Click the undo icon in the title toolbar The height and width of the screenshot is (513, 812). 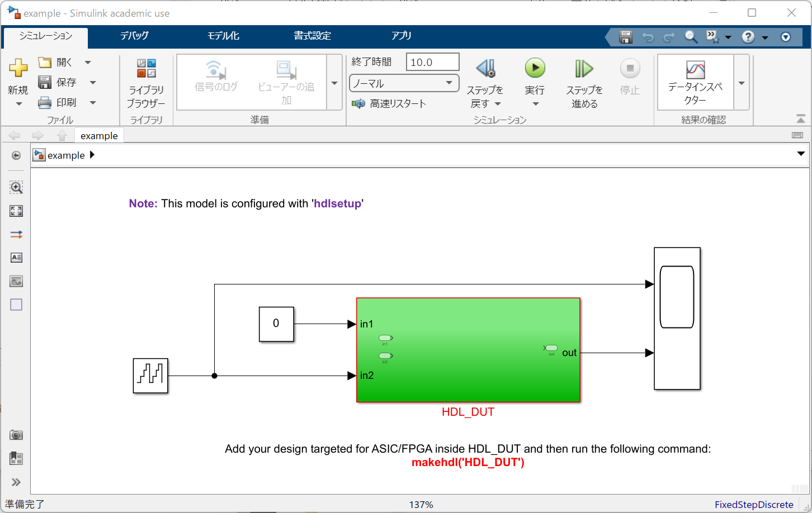[648, 37]
